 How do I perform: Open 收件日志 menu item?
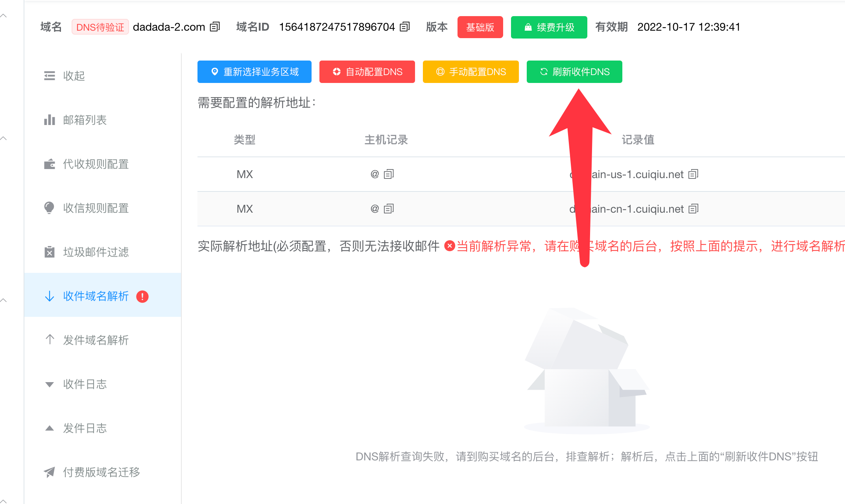pyautogui.click(x=103, y=384)
